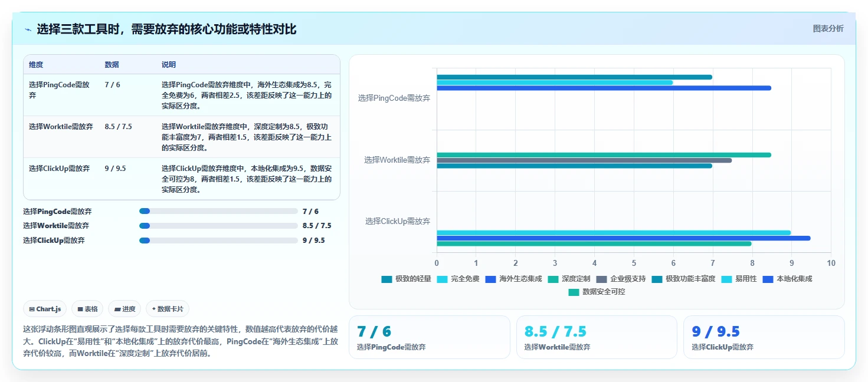Click the 选择Worktile需放弃 chart axis label

point(397,160)
